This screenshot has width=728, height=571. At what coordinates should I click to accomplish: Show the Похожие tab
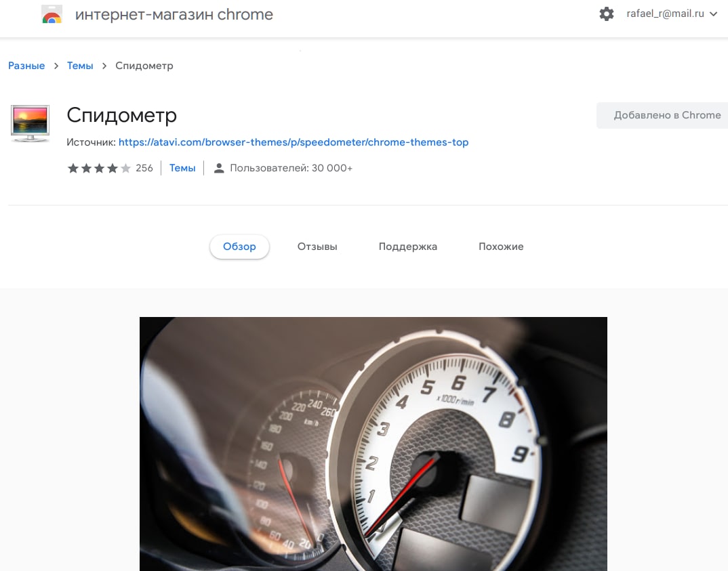point(501,247)
